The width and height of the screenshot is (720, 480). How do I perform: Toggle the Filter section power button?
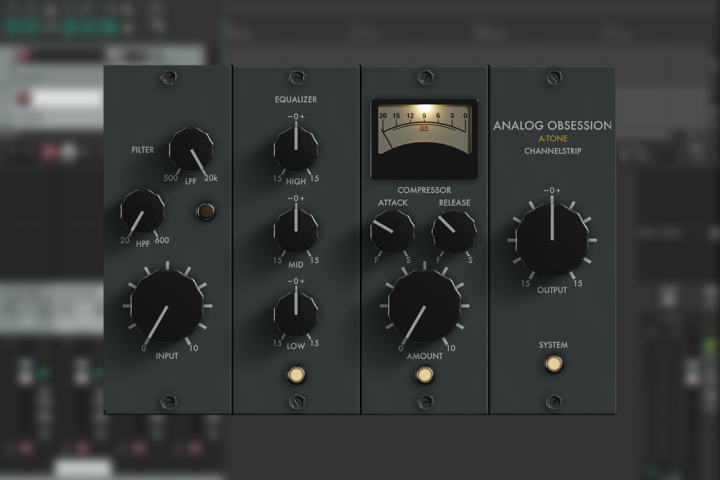click(x=205, y=211)
